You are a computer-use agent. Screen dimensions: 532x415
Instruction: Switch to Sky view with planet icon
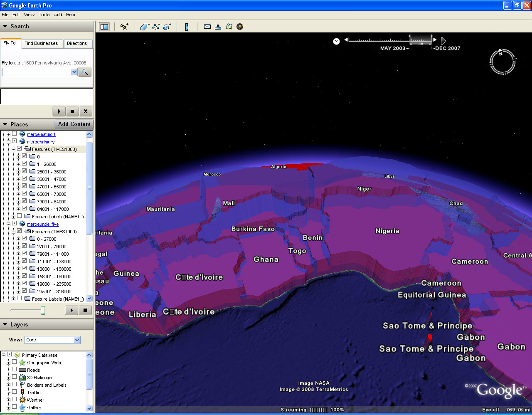(240, 27)
